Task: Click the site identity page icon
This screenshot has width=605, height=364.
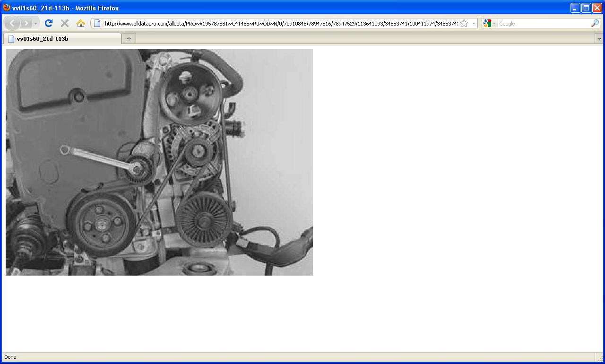Action: click(x=97, y=23)
